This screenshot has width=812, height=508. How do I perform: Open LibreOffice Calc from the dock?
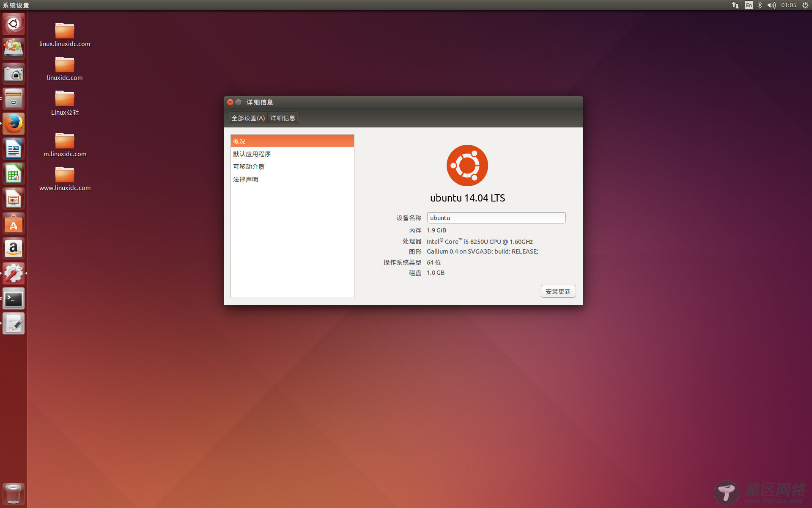coord(14,174)
